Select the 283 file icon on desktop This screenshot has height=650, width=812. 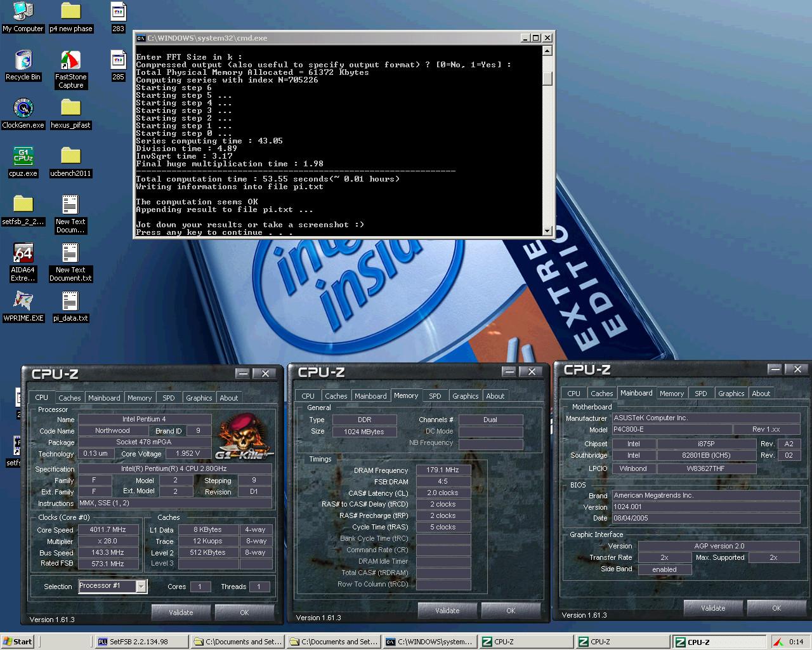(x=118, y=17)
